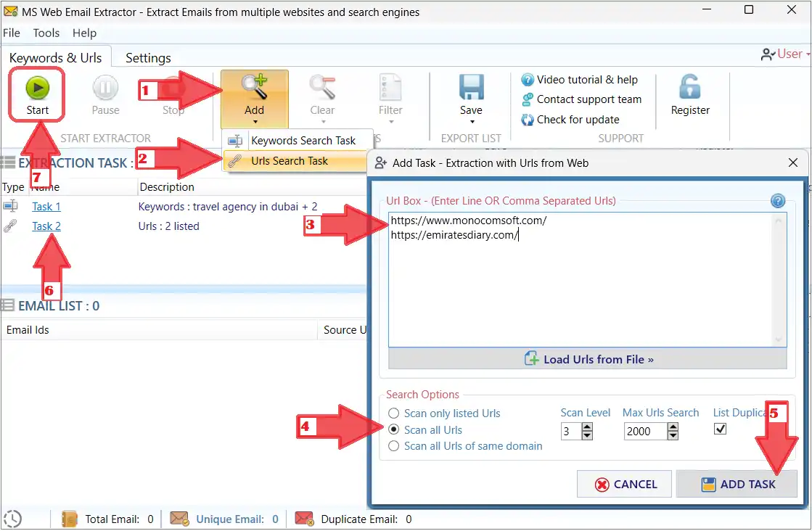
Task: Click the CANCEL button
Action: point(624,484)
